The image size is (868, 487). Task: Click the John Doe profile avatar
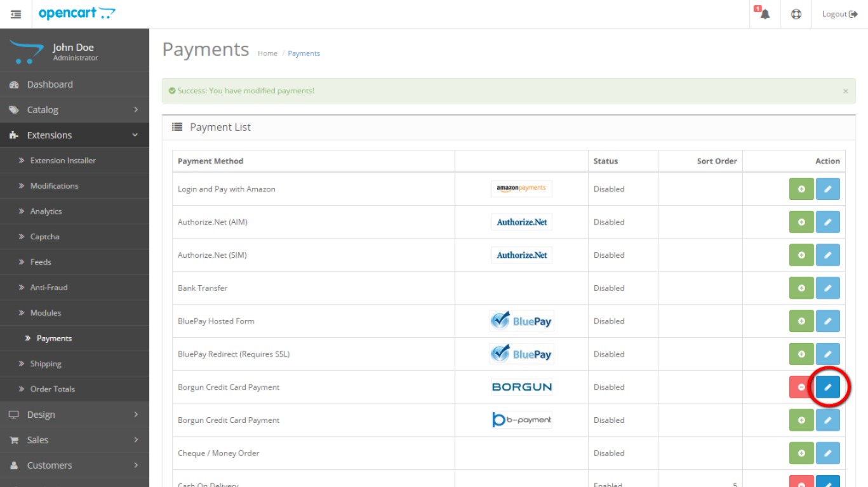(x=25, y=52)
